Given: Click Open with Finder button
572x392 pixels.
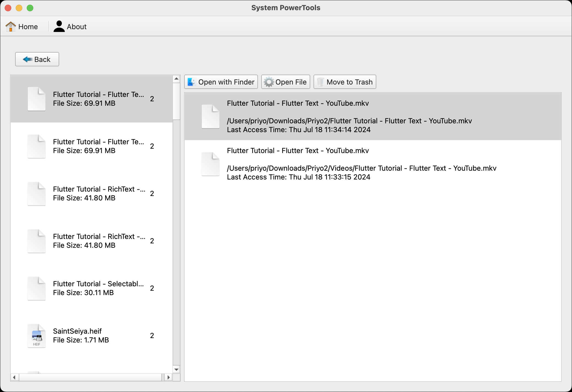Looking at the screenshot, I should click(x=221, y=82).
